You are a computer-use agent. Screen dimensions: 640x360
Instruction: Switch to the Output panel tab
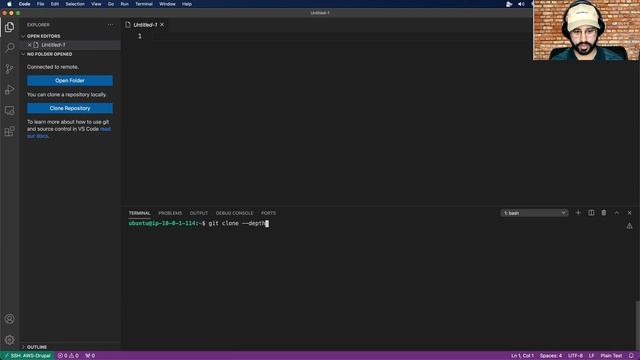199,213
